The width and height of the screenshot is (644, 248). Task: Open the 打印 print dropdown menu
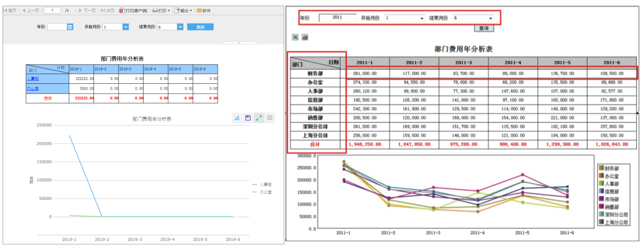click(x=161, y=10)
